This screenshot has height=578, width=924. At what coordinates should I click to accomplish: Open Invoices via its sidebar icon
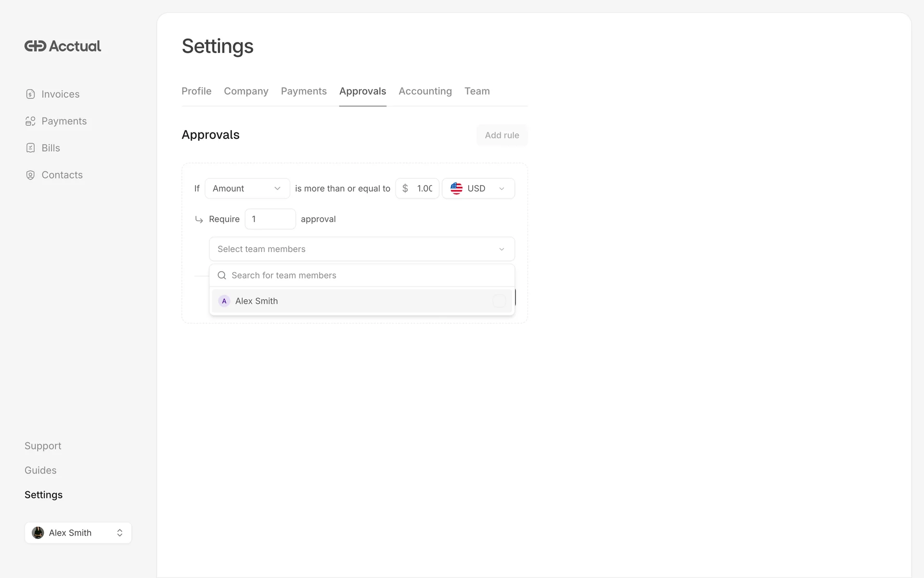click(x=30, y=94)
